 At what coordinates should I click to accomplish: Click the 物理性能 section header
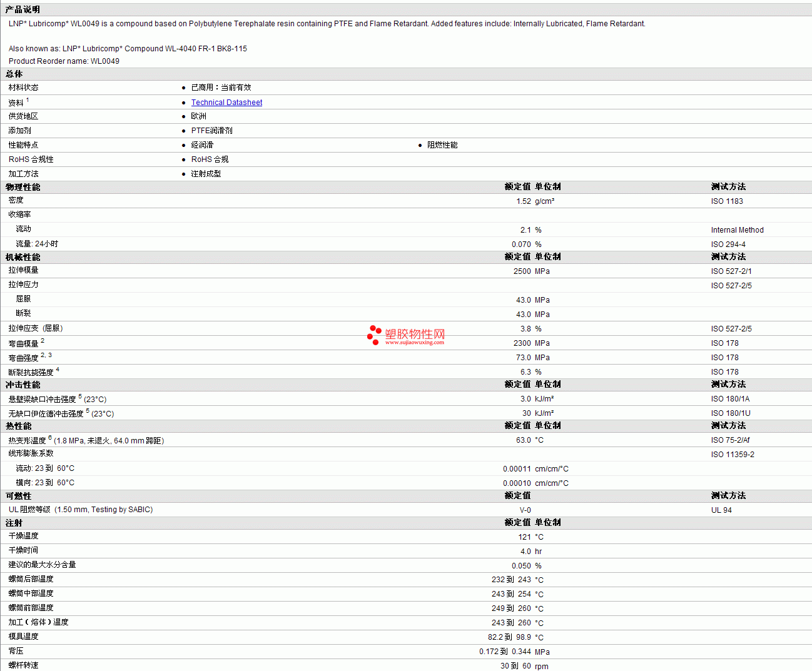pyautogui.click(x=23, y=187)
